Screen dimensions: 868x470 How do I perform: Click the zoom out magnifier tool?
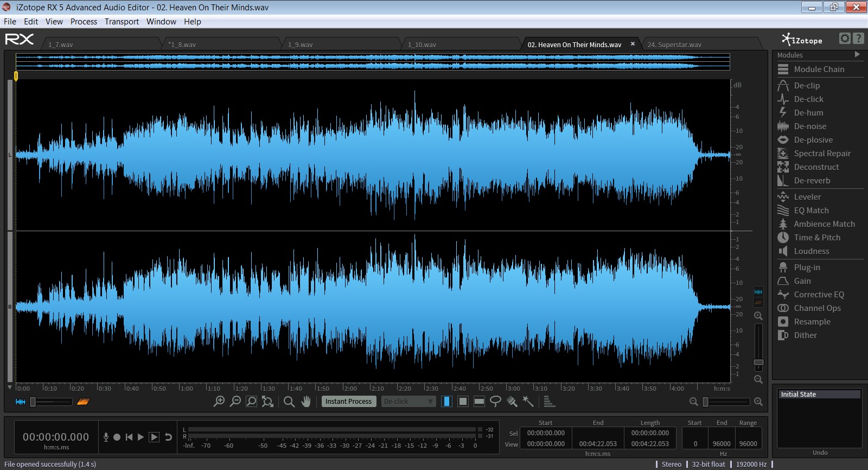235,402
